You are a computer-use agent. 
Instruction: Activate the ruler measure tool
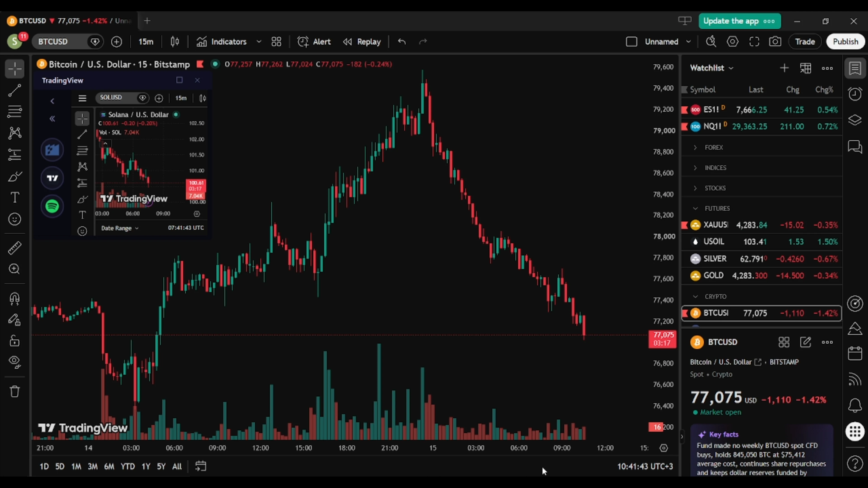(x=14, y=248)
